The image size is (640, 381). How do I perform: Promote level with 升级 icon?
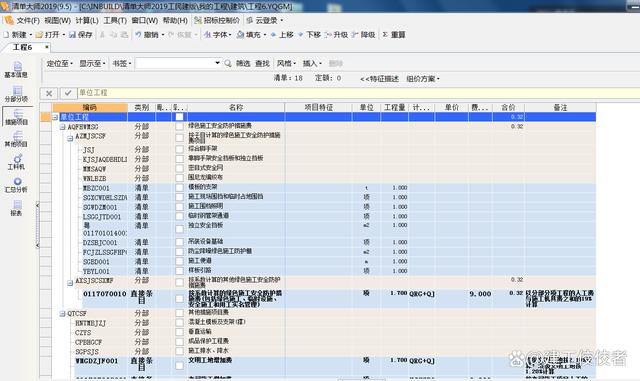point(328,35)
